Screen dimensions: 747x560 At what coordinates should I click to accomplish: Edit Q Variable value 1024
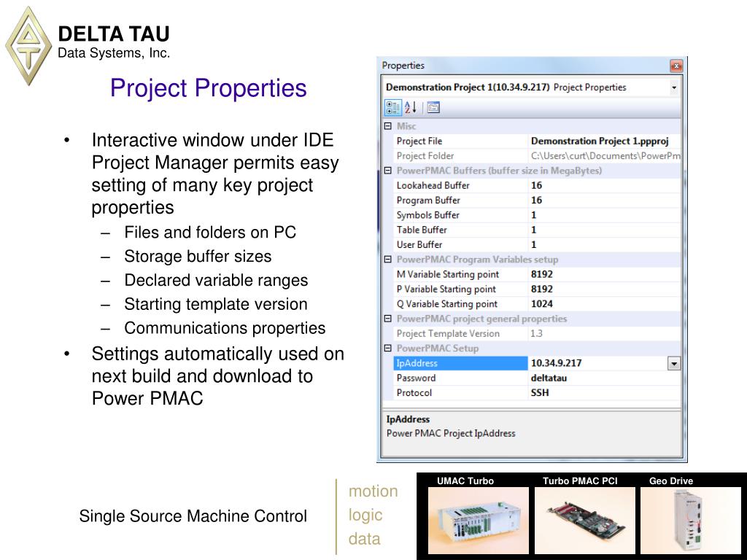542,304
